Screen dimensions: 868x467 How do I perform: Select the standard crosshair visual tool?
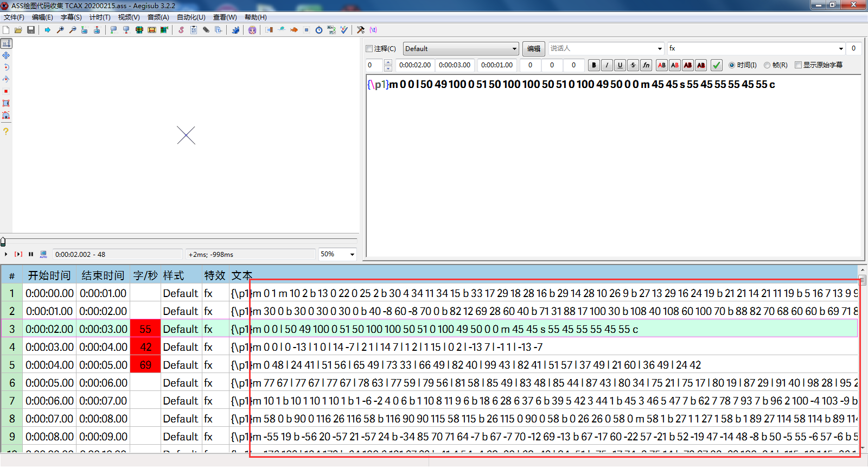coord(6,43)
